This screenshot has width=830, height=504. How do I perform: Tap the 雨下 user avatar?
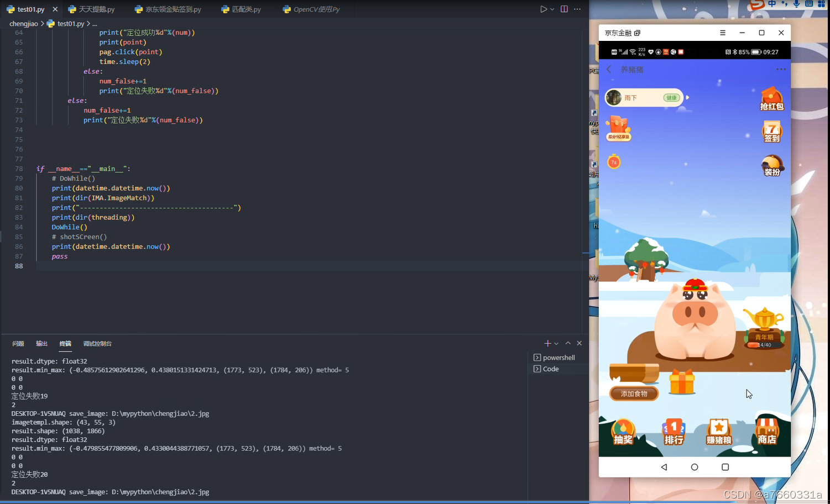613,98
